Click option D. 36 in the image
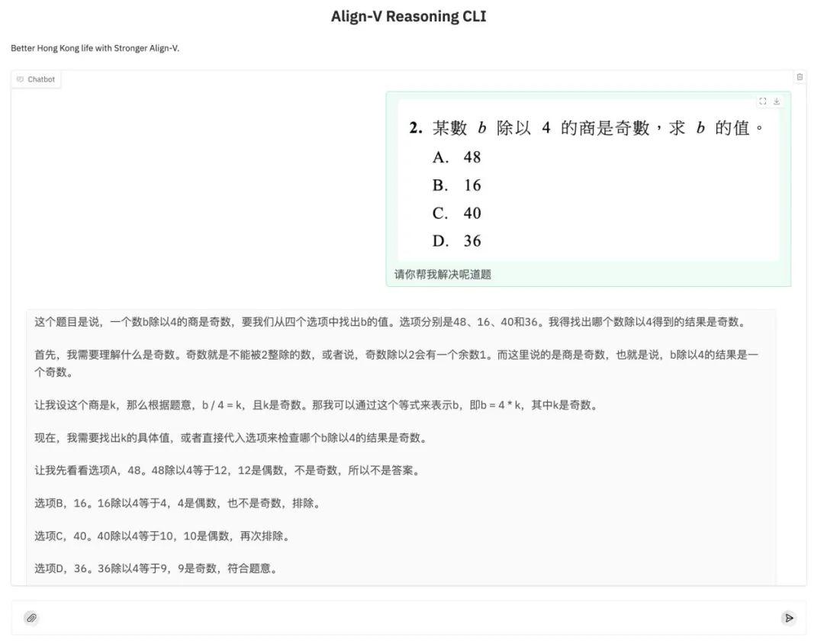The height and width of the screenshot is (644, 824). click(x=457, y=241)
